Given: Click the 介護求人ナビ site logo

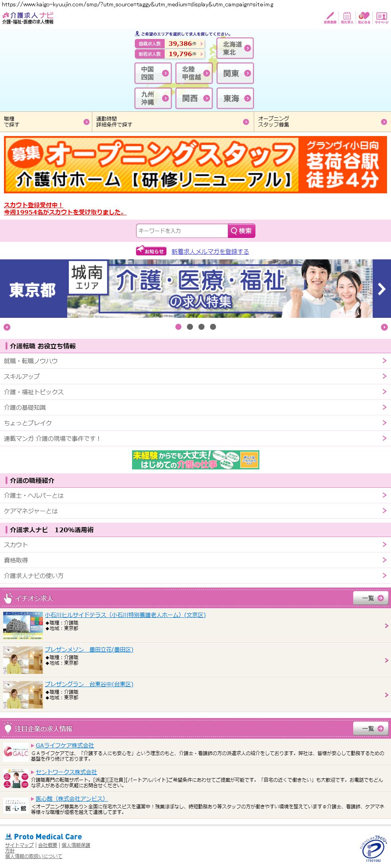Looking at the screenshot, I should coord(28,18).
